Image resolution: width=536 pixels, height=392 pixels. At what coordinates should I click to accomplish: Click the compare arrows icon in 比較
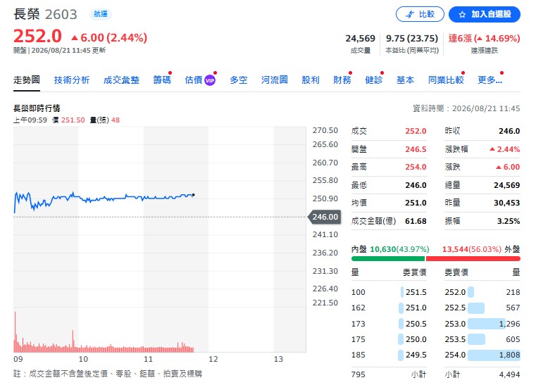point(409,14)
